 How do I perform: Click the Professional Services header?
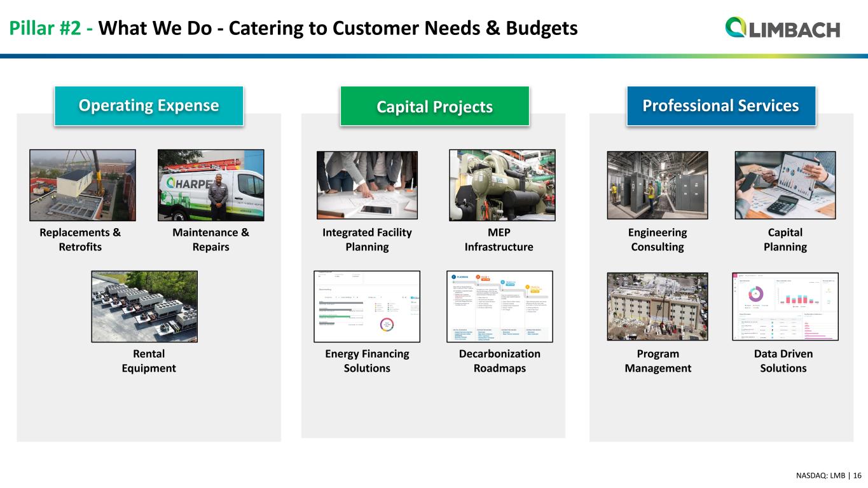click(720, 105)
